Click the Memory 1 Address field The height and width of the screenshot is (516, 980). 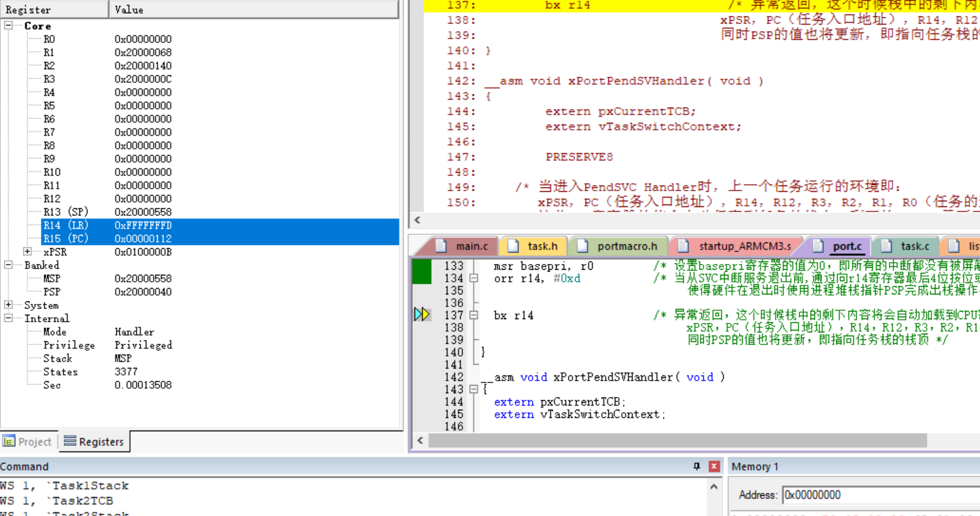pos(880,495)
